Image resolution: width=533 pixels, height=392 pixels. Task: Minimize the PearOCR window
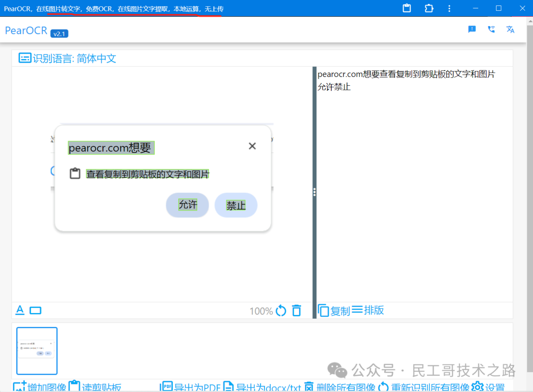[476, 8]
